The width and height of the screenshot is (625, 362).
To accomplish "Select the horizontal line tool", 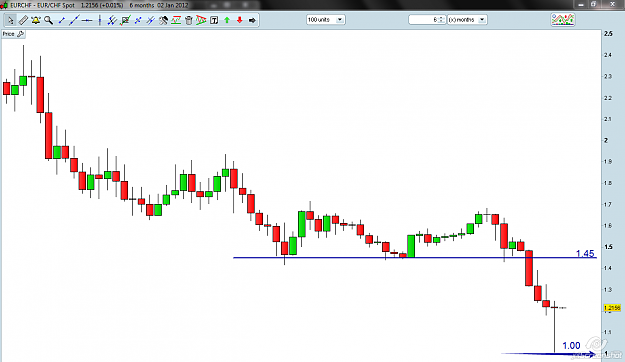I will point(87,20).
